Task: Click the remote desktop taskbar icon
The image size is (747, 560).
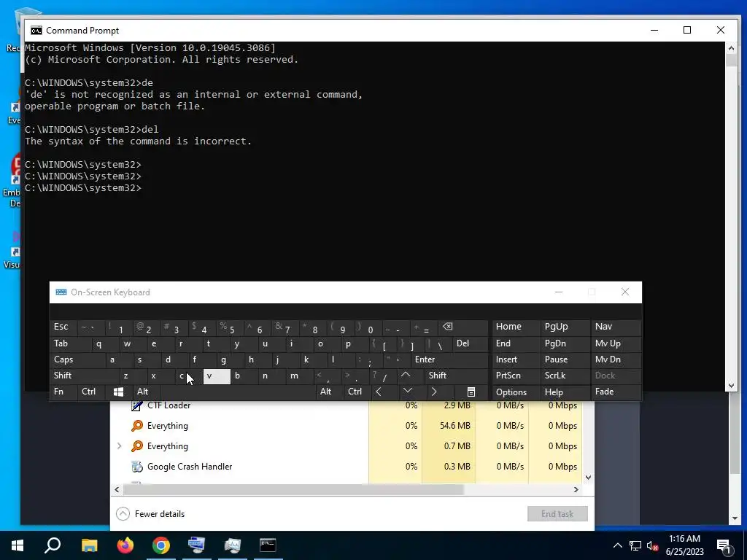Action: coord(196,545)
